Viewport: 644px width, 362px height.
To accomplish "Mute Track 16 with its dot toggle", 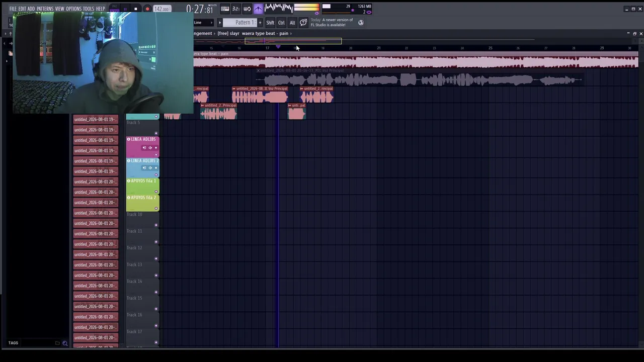I will (156, 326).
